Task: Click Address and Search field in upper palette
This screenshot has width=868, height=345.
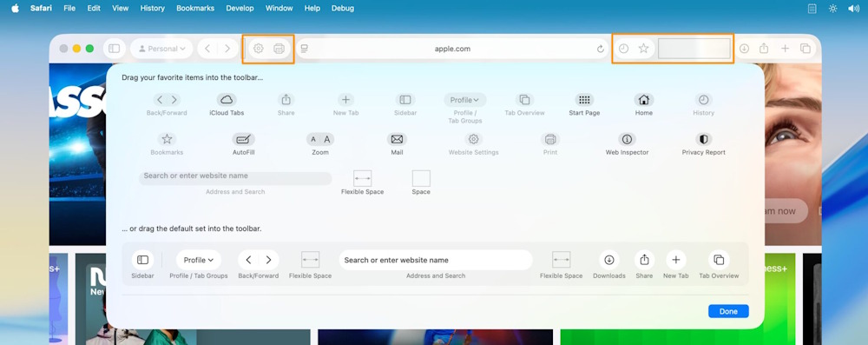Action: (x=235, y=179)
